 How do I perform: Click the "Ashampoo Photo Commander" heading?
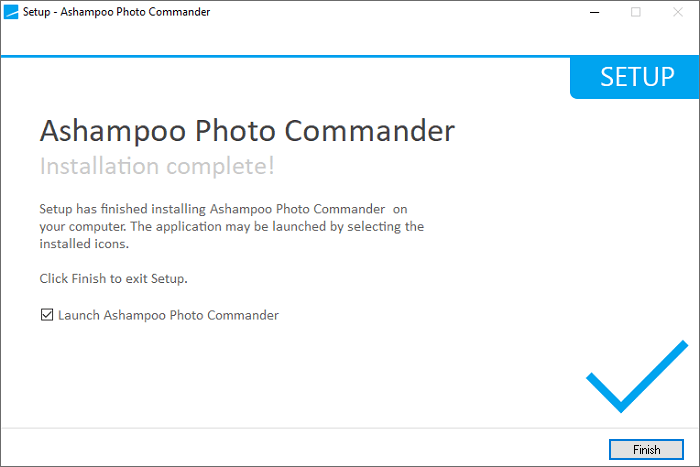click(x=247, y=131)
